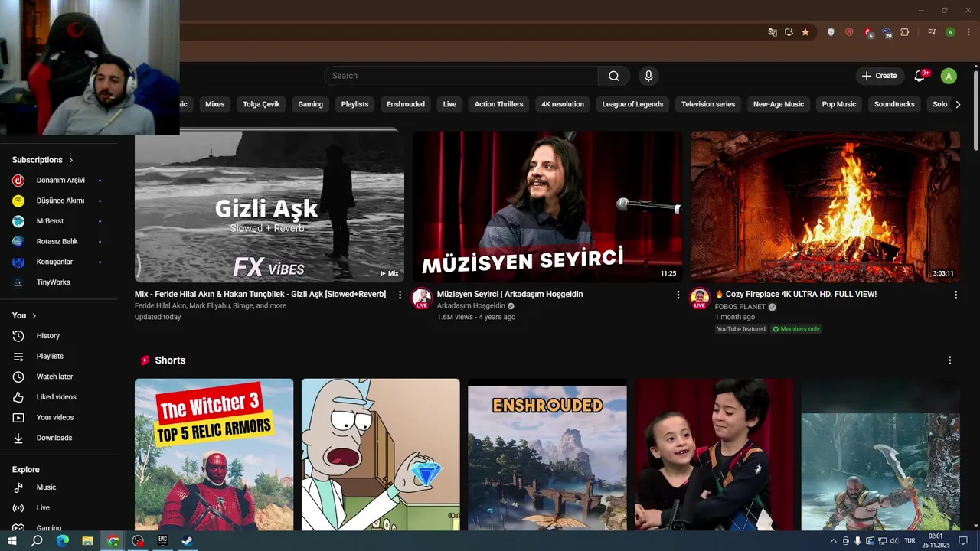Expand the Subscriptions section chevron
The width and height of the screenshot is (980, 551).
(x=71, y=160)
